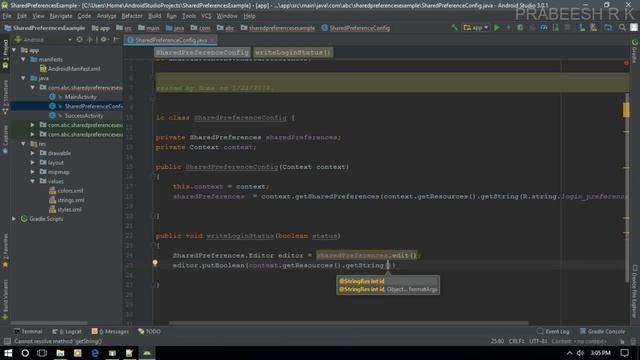Viewport: 640px width, 360px height.
Task: Collapse the res folder
Action: click(23, 144)
